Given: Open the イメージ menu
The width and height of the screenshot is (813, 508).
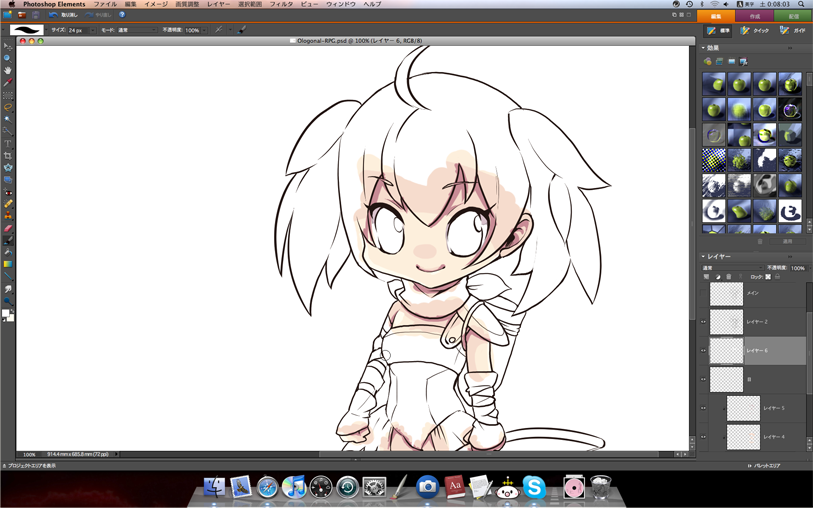Looking at the screenshot, I should [156, 4].
